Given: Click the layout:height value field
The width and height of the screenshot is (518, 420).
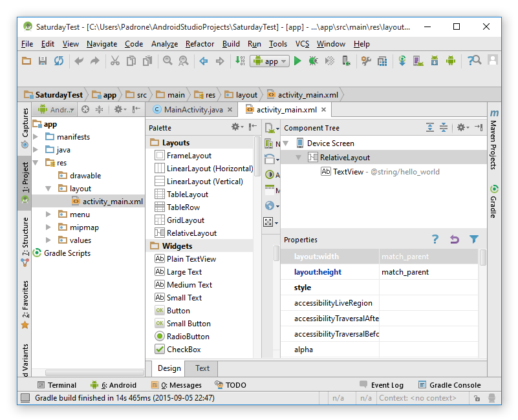Looking at the screenshot, I should pos(429,272).
